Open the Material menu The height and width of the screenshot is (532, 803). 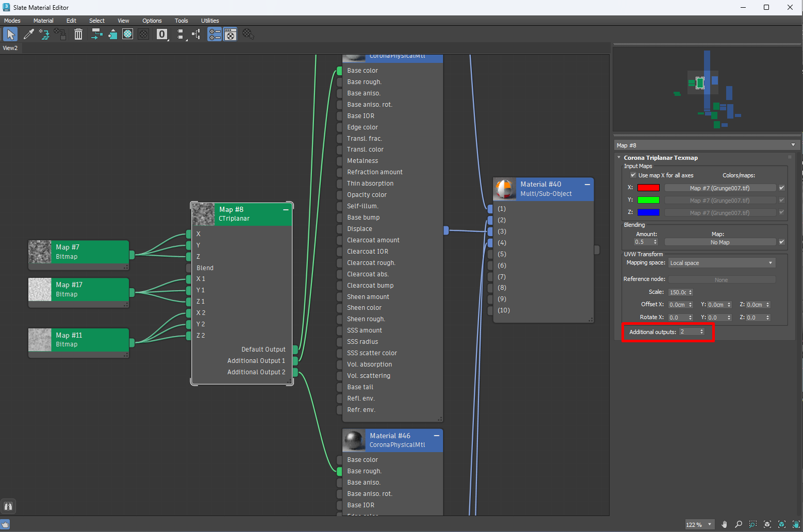point(43,21)
